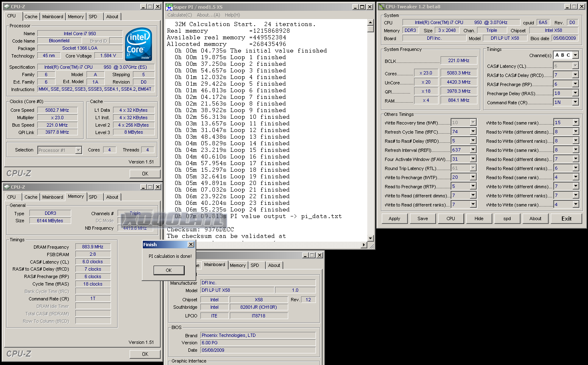Click the Super PI vertical scrollbar down arrow

point(370,238)
